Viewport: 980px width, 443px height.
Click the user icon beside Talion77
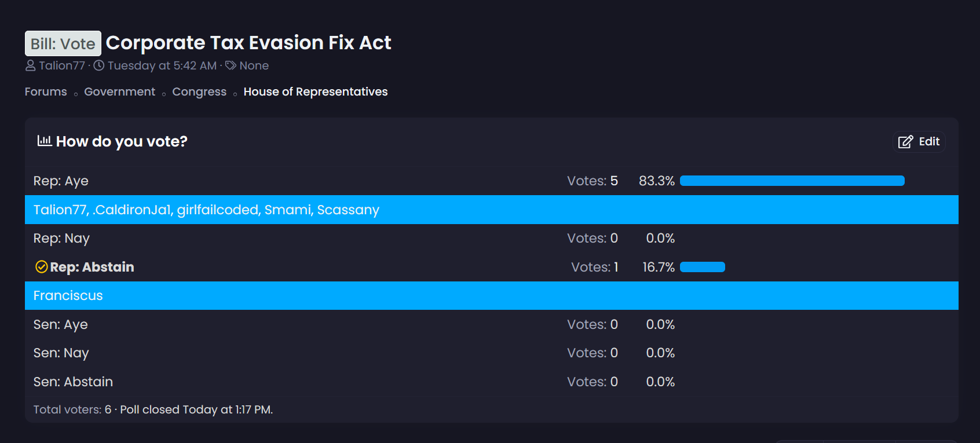click(31, 66)
